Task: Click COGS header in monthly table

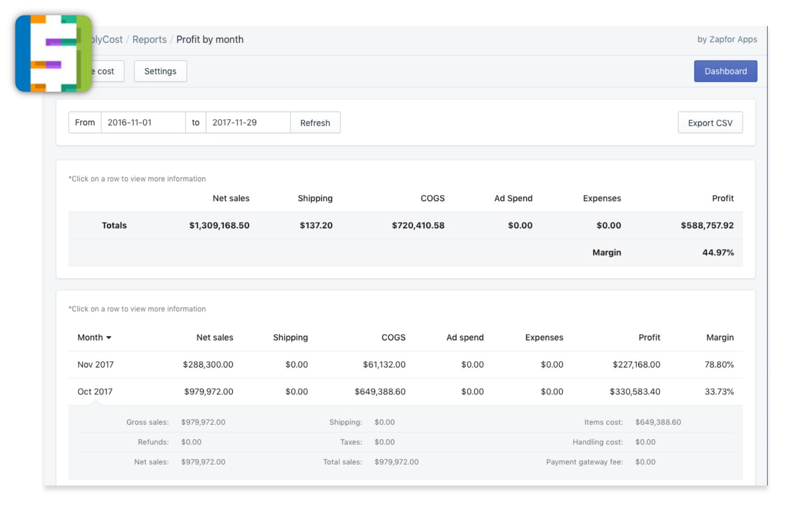Action: pos(393,338)
